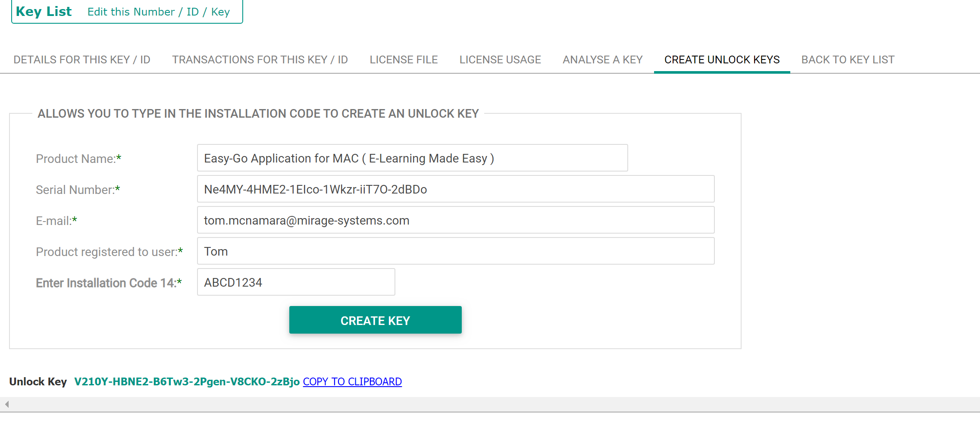Click the Unlock Key label

[38, 382]
